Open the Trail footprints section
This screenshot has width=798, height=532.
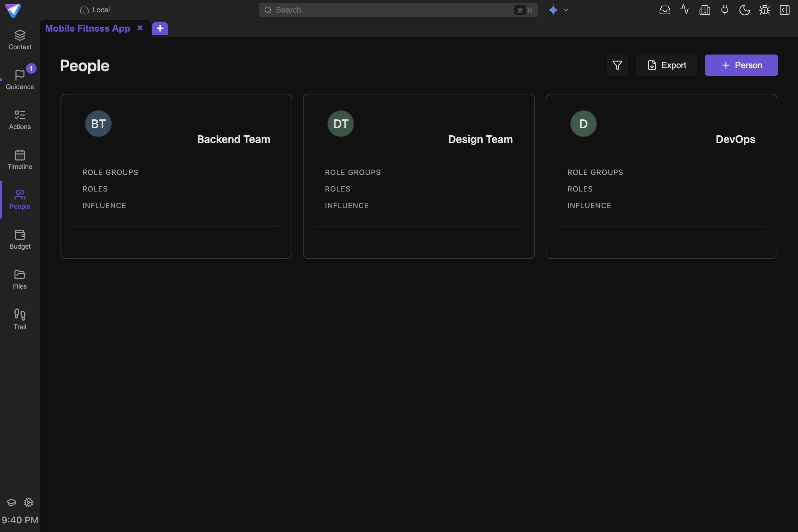[x=20, y=320]
